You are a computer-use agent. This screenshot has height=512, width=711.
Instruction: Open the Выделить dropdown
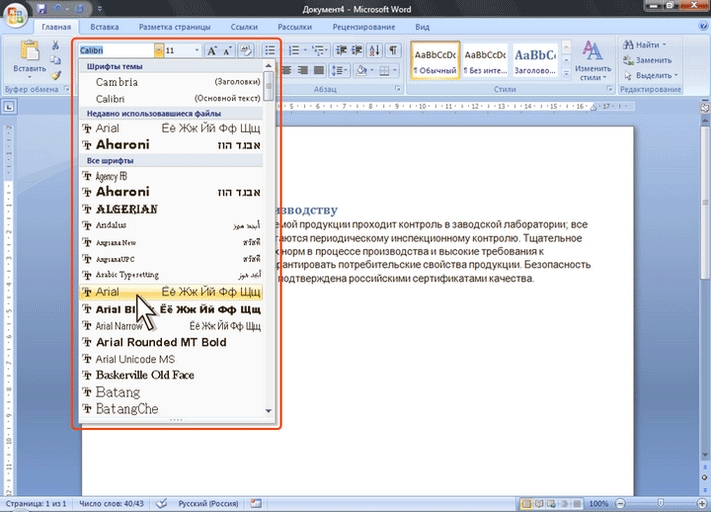point(650,75)
